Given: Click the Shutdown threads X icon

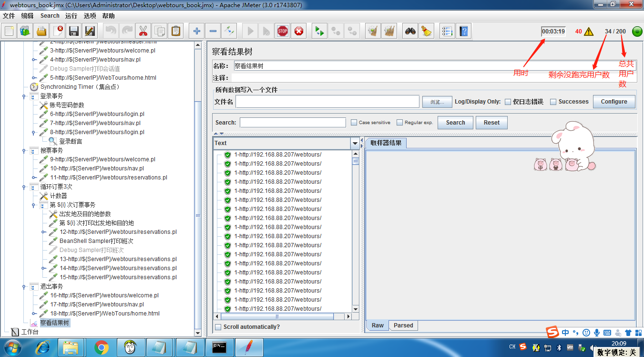Looking at the screenshot, I should click(x=298, y=31).
